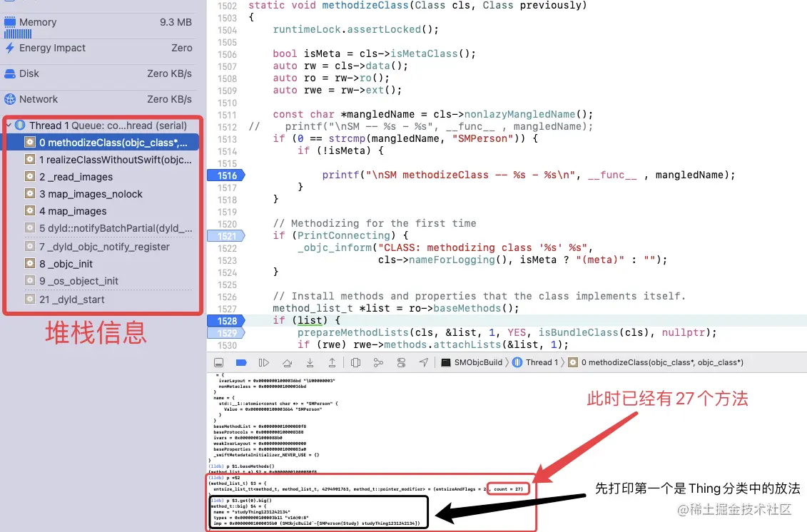Select stack frame 4 map_images
This screenshot has width=807, height=532.
pyautogui.click(x=103, y=211)
